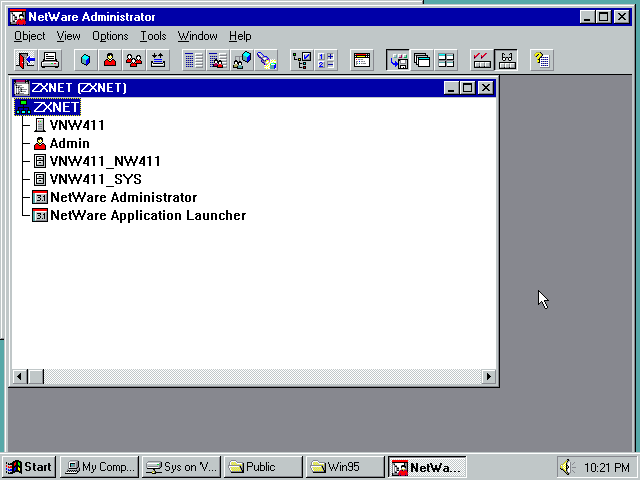
Task: Open the ZXNET window system menu icon
Action: [21, 88]
